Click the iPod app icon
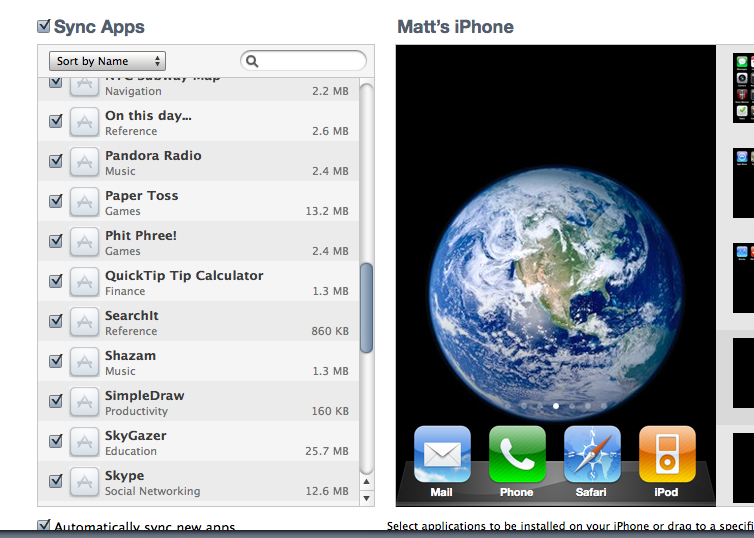The width and height of the screenshot is (754, 538). click(667, 454)
